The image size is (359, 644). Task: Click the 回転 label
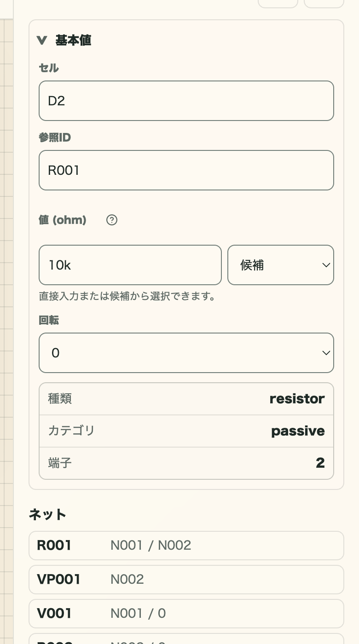(49, 321)
